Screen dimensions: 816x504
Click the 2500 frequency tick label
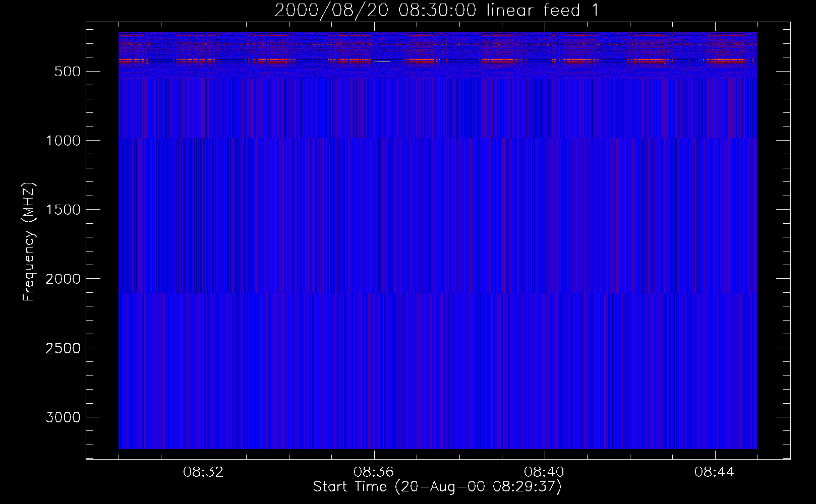pyautogui.click(x=63, y=348)
